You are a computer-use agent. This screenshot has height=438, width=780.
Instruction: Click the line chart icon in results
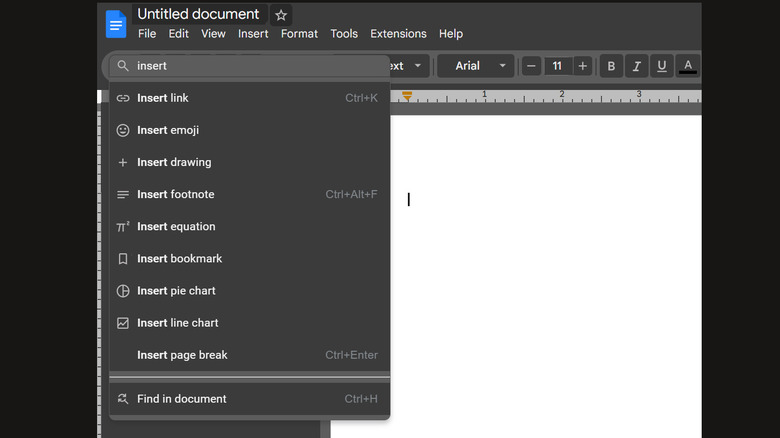123,323
